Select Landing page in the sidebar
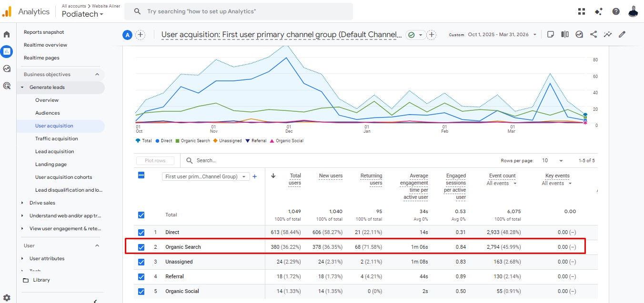 click(x=51, y=165)
